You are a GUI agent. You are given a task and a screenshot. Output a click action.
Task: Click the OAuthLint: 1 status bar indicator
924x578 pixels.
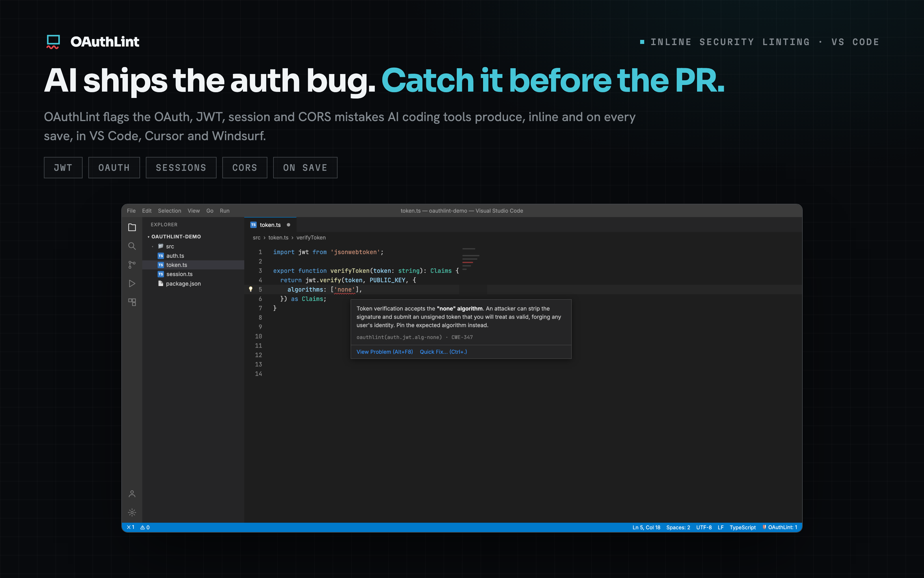tap(780, 527)
